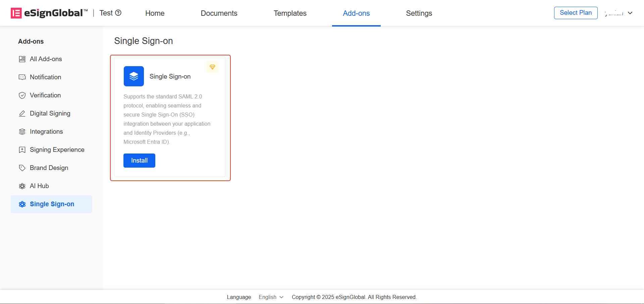Open the English language dropdown

pyautogui.click(x=271, y=297)
